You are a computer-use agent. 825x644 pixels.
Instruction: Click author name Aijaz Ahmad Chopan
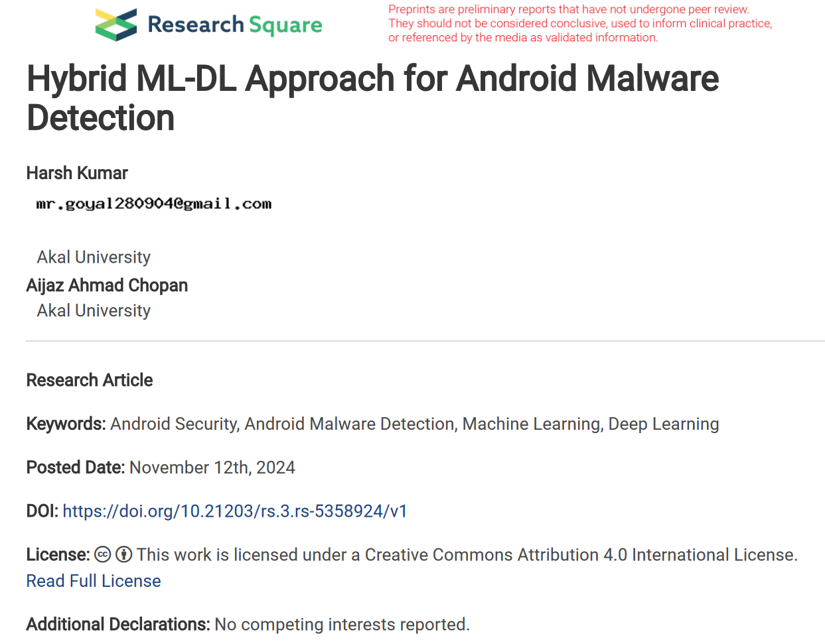[107, 285]
